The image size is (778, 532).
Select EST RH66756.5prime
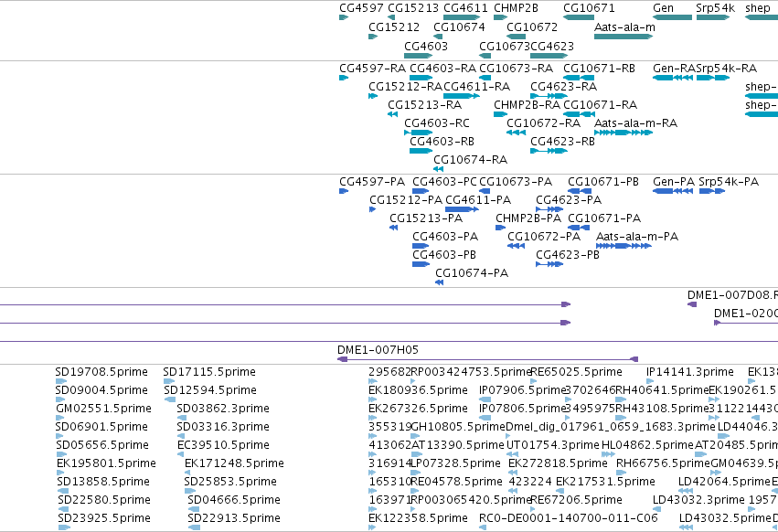pos(663,463)
